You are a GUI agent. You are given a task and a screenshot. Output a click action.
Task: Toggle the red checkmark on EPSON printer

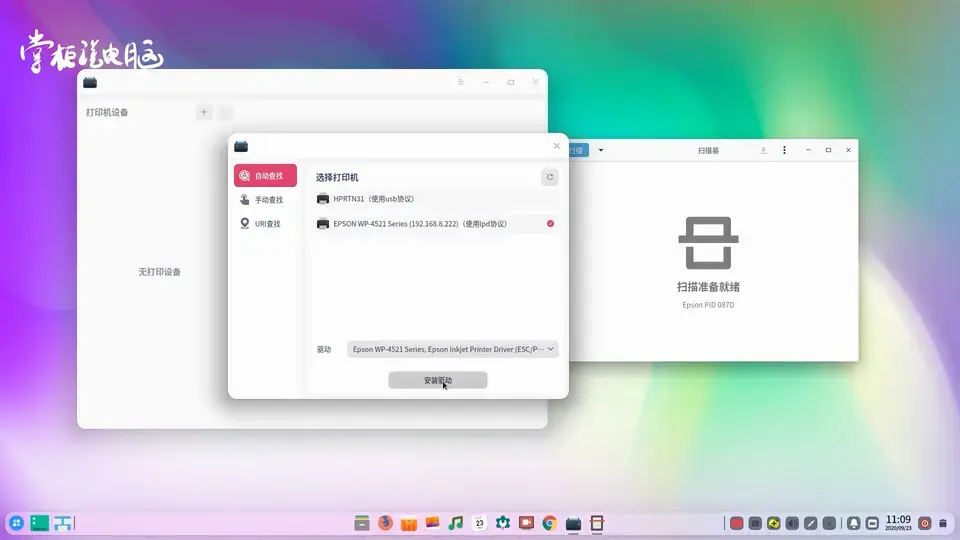click(x=550, y=224)
